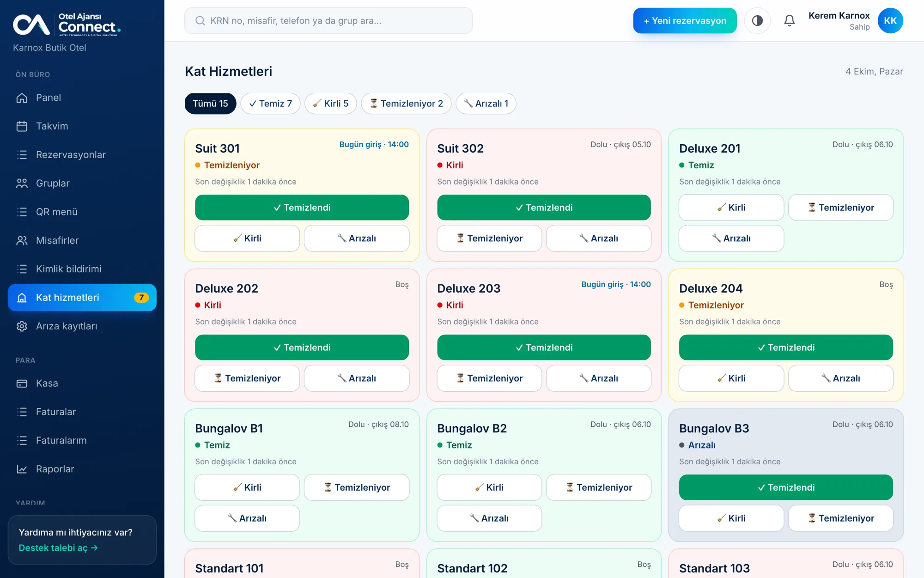Image resolution: width=924 pixels, height=578 pixels.
Task: Open Faturalarım sidebar item
Action: 82,441
